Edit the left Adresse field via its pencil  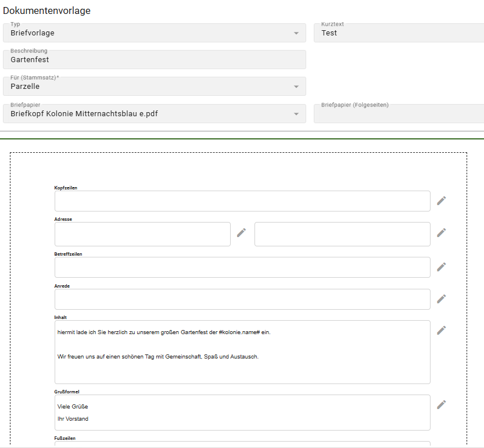tap(242, 232)
